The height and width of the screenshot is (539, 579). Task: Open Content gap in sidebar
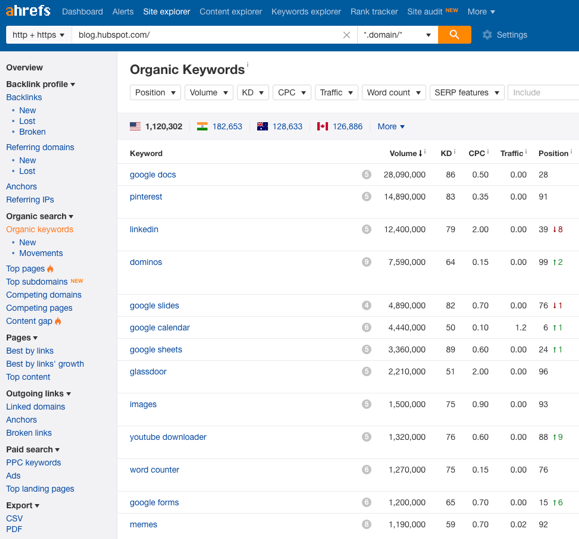pyautogui.click(x=29, y=321)
